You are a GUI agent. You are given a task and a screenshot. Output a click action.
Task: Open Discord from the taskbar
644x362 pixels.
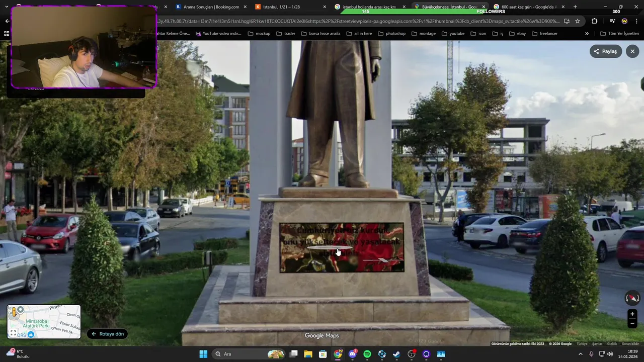point(353,354)
